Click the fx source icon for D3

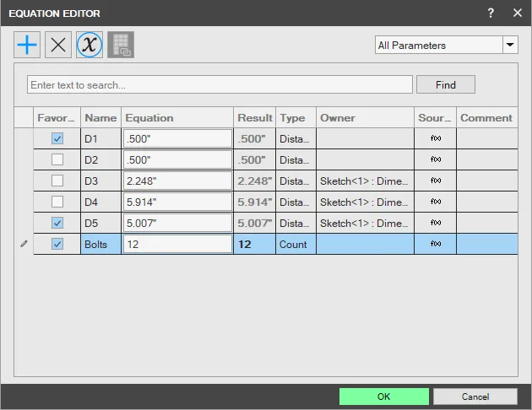[x=436, y=181]
